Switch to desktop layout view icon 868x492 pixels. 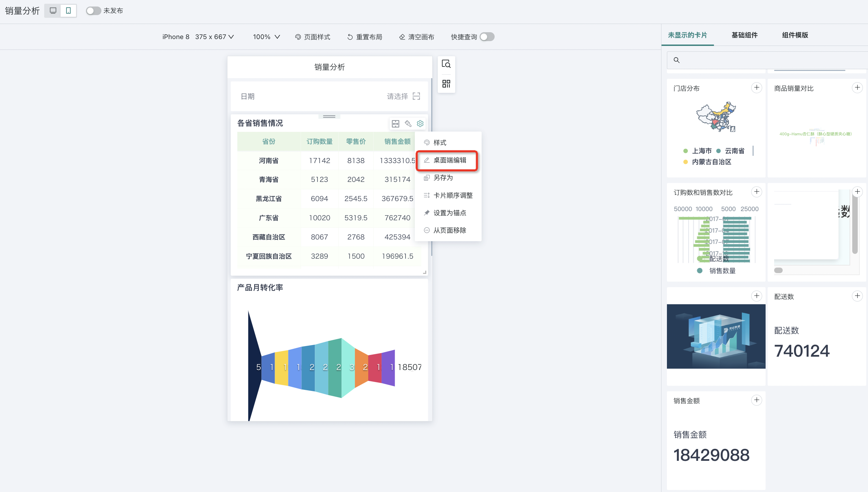click(x=53, y=11)
